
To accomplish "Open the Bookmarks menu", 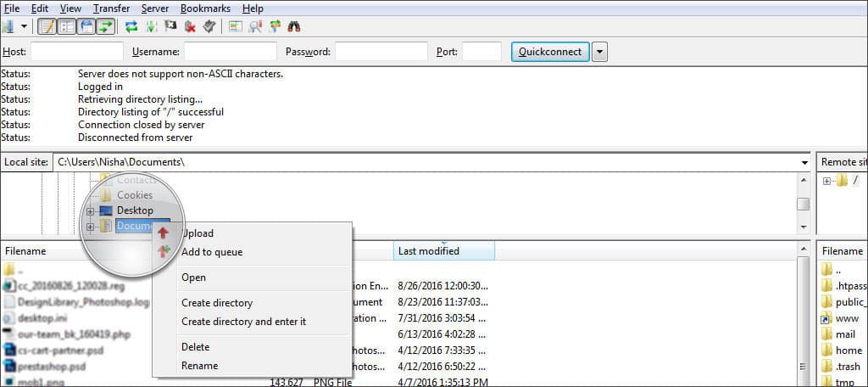I will (205, 8).
